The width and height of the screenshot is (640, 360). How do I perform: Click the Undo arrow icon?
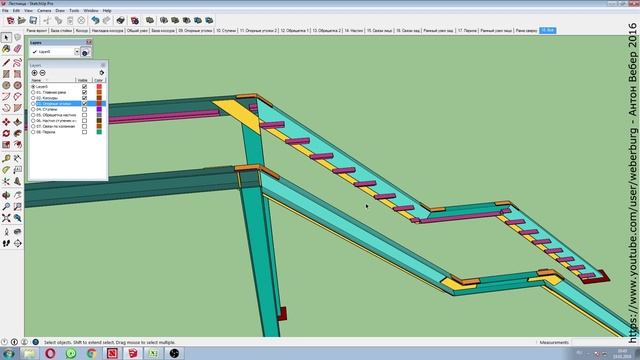95,20
